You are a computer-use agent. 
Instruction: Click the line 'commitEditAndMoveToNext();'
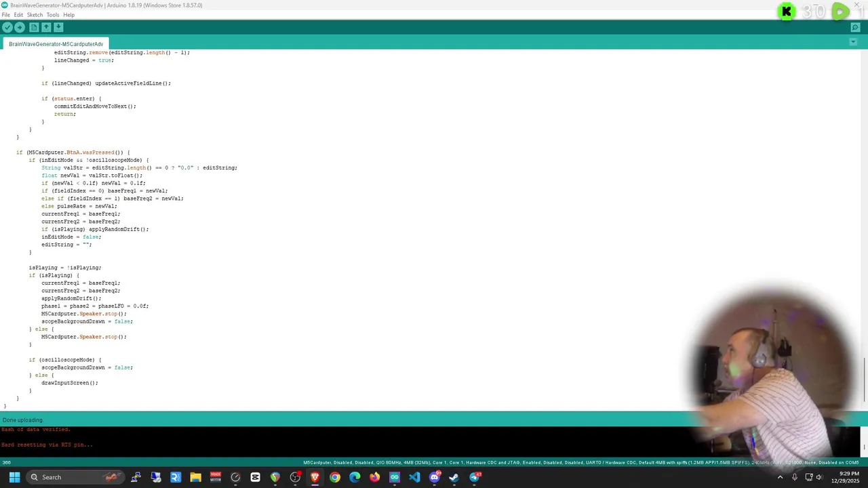point(95,106)
